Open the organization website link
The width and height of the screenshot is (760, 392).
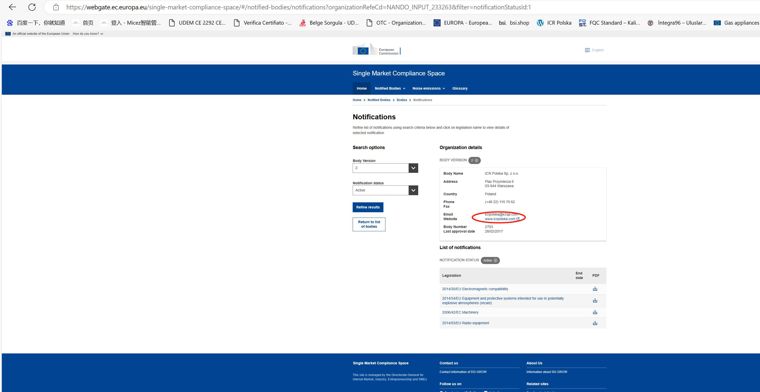[502, 219]
